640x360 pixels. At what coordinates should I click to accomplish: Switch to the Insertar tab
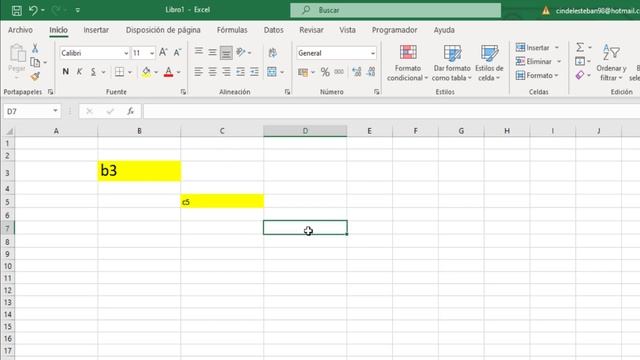pyautogui.click(x=96, y=30)
